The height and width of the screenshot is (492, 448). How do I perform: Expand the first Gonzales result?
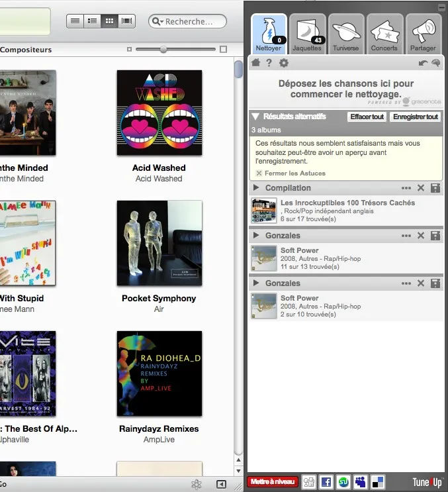point(256,235)
